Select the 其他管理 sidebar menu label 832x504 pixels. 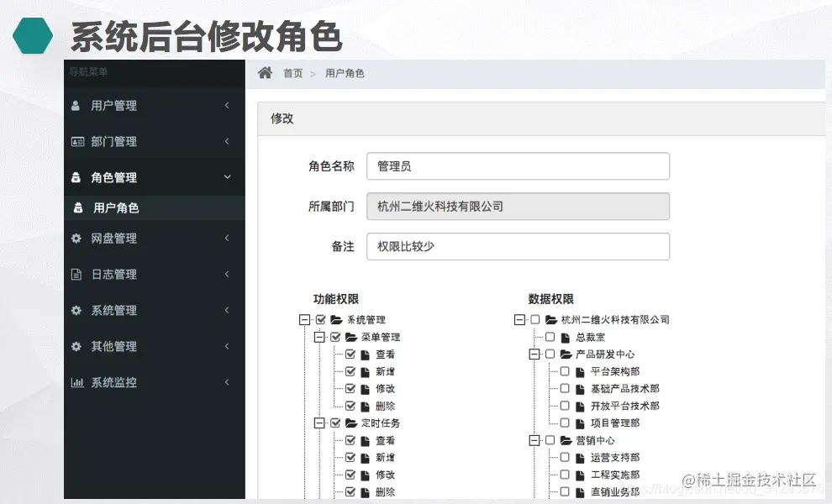(x=113, y=346)
